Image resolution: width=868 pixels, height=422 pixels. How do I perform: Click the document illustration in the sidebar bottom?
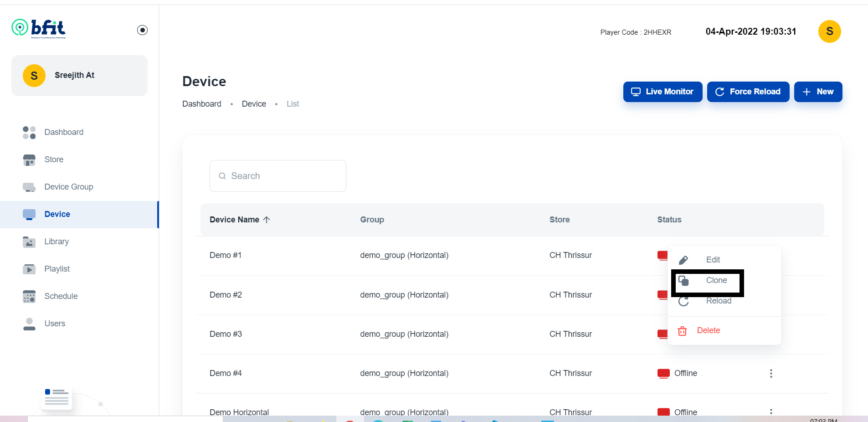coord(57,398)
